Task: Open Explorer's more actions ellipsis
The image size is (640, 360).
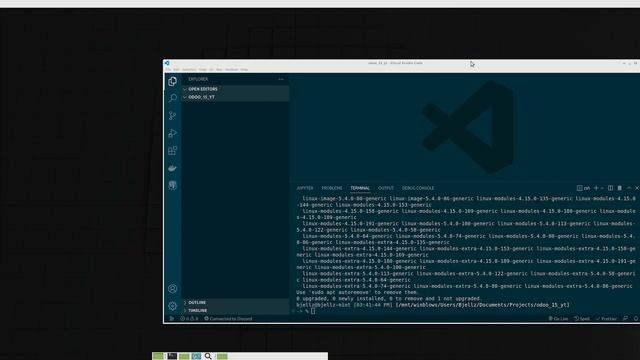Action: (x=281, y=79)
